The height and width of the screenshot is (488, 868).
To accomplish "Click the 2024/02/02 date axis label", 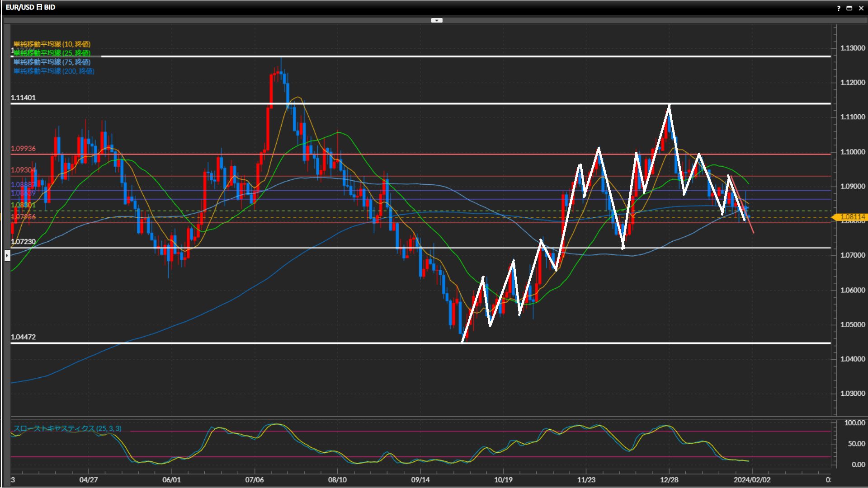I will pos(752,480).
